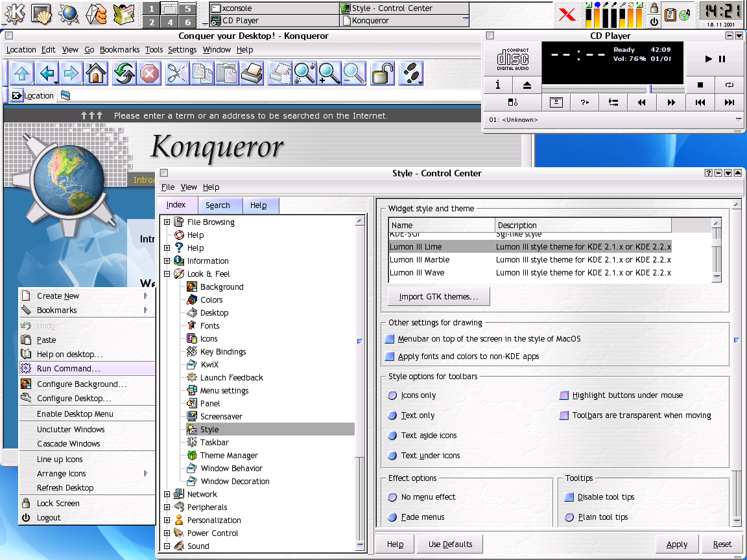Click the red X icon in the panel
Image resolution: width=747 pixels, height=560 pixels.
[567, 14]
